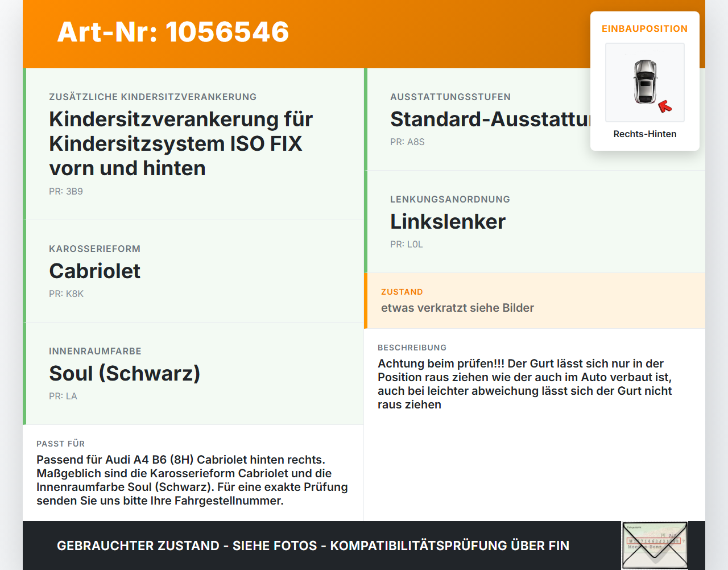Click PR: K8K code
This screenshot has width=728, height=570.
[x=66, y=294]
